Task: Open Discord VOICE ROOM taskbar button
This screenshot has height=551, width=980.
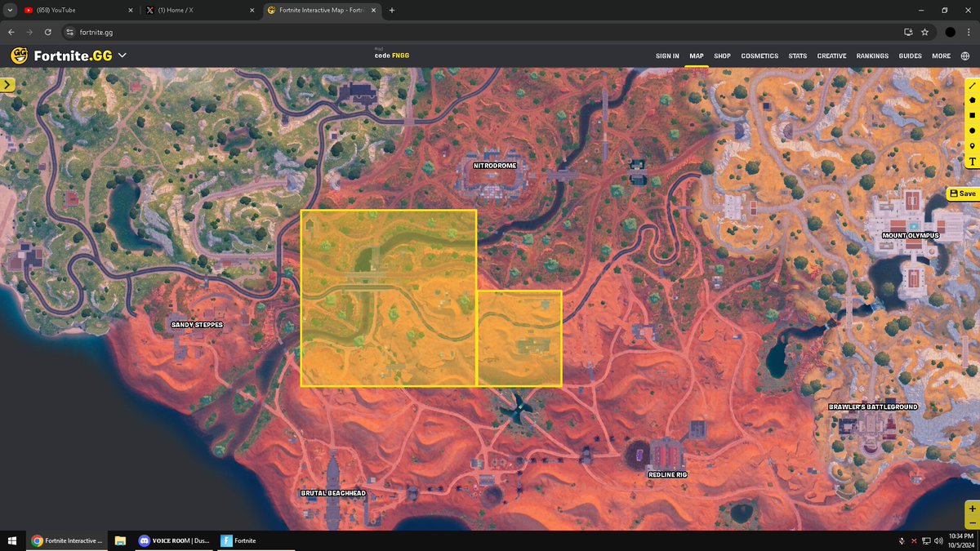Action: pyautogui.click(x=174, y=540)
